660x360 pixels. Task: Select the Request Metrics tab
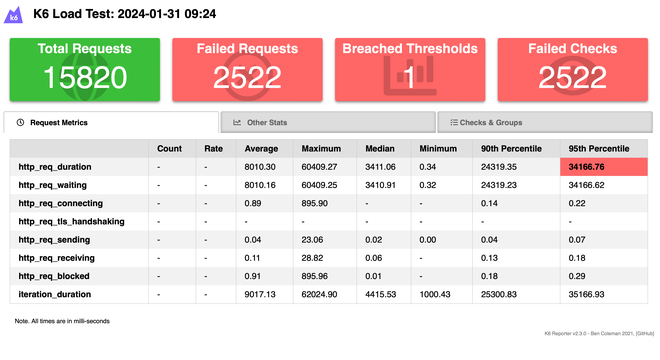point(111,122)
